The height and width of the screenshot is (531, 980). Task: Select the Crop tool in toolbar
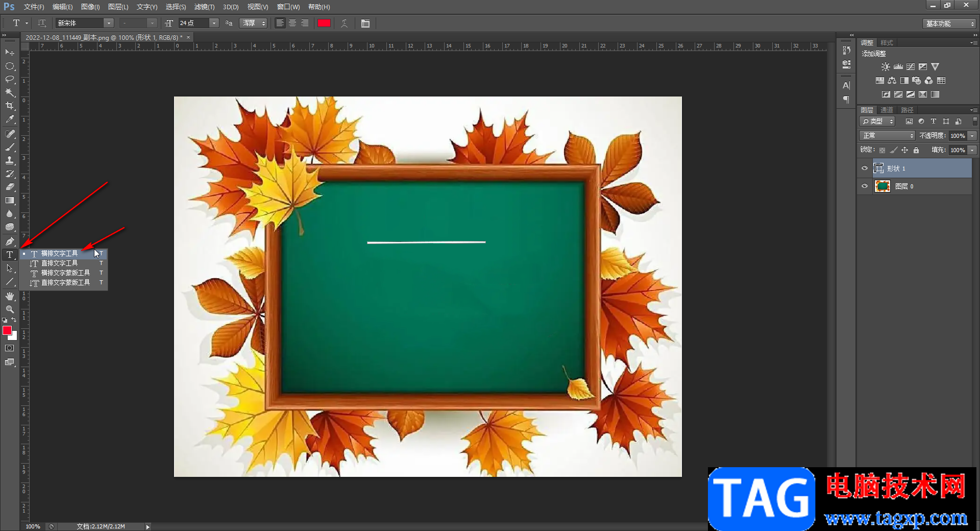10,106
